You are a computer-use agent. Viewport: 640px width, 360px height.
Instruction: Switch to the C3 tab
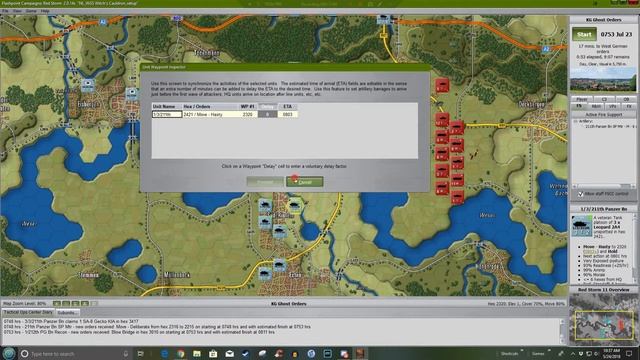(x=604, y=99)
